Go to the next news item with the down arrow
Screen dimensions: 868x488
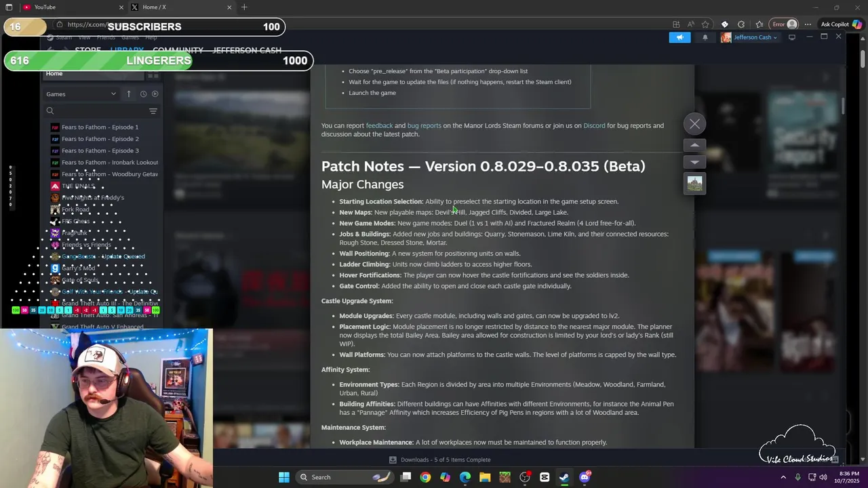coord(694,162)
